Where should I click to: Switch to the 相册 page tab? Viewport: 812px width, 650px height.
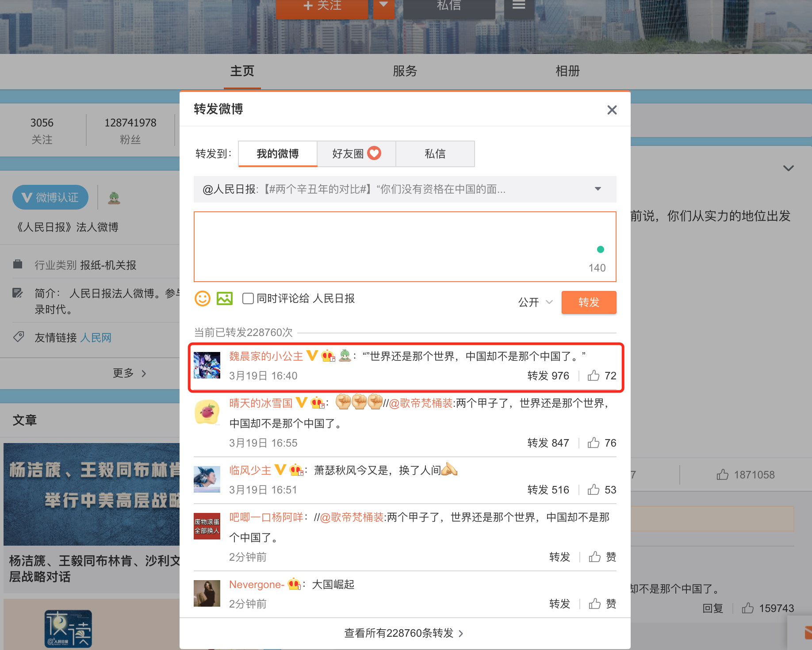click(567, 71)
